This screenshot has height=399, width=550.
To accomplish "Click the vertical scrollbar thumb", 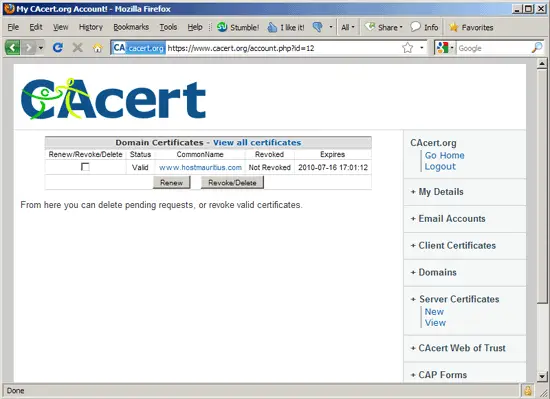I will (x=542, y=185).
